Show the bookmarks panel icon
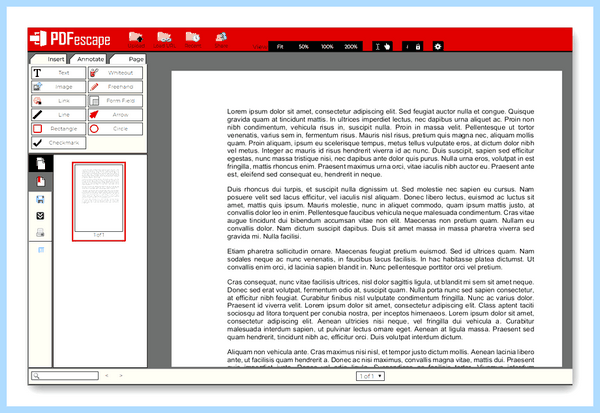Viewport: 600px width, 413px height. 40,181
